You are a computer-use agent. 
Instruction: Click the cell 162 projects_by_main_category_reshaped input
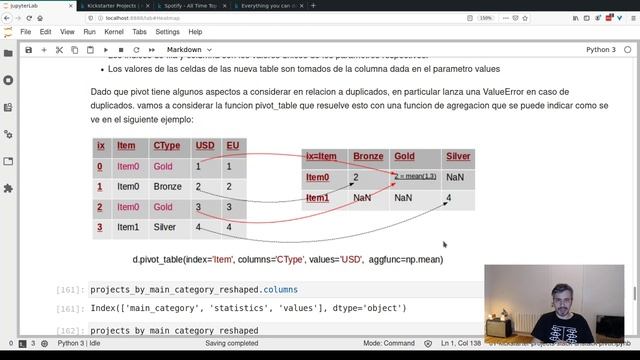click(x=286, y=330)
